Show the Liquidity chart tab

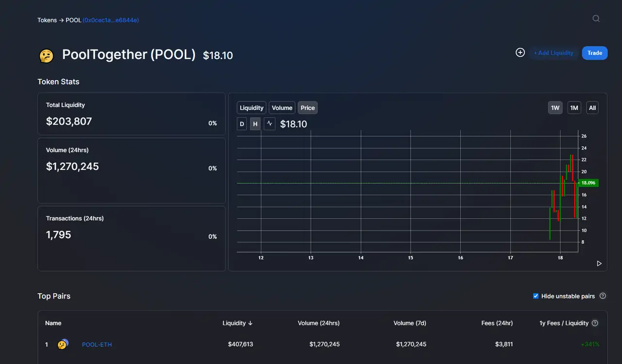(x=252, y=108)
